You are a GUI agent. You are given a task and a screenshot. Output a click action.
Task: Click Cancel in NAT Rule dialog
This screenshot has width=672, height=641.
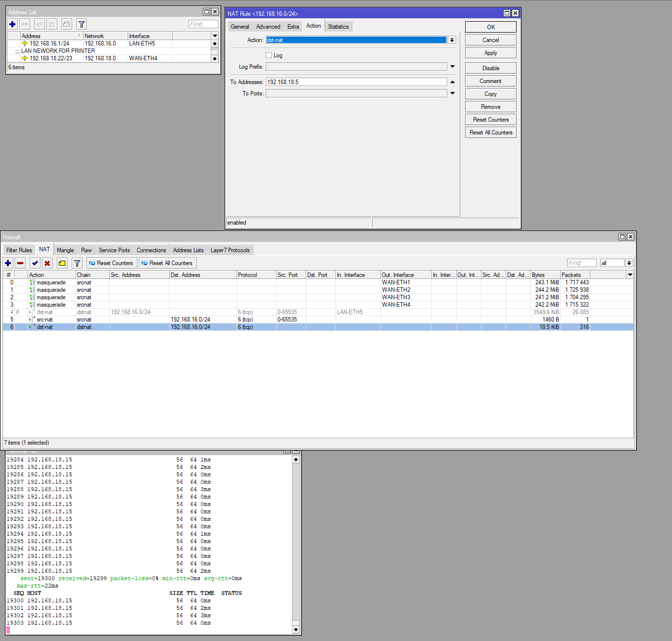click(491, 40)
